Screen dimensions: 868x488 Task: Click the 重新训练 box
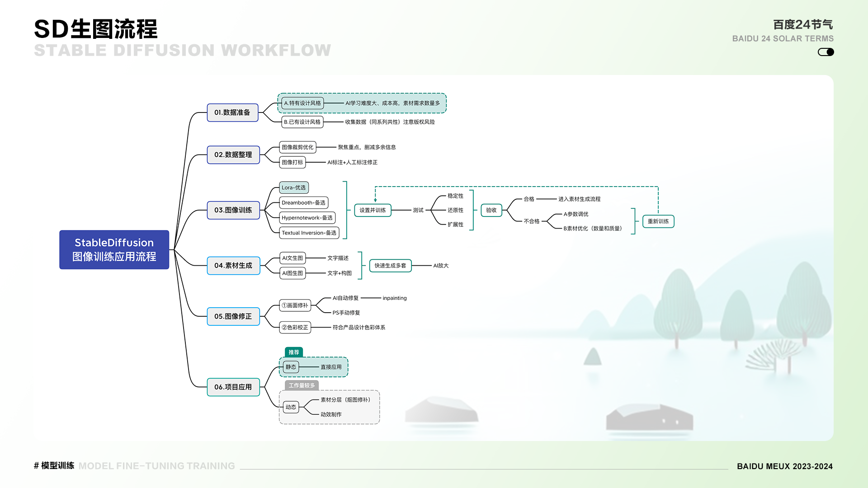658,221
